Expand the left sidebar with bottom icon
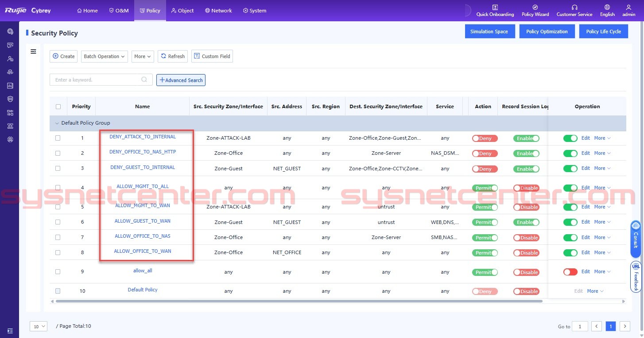The image size is (644, 338). tap(10, 331)
